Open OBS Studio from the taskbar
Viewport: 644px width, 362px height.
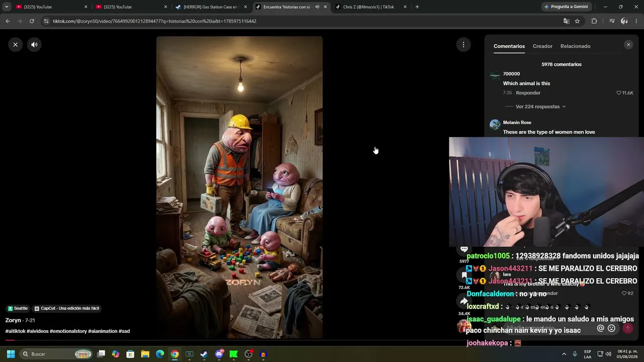click(x=249, y=354)
